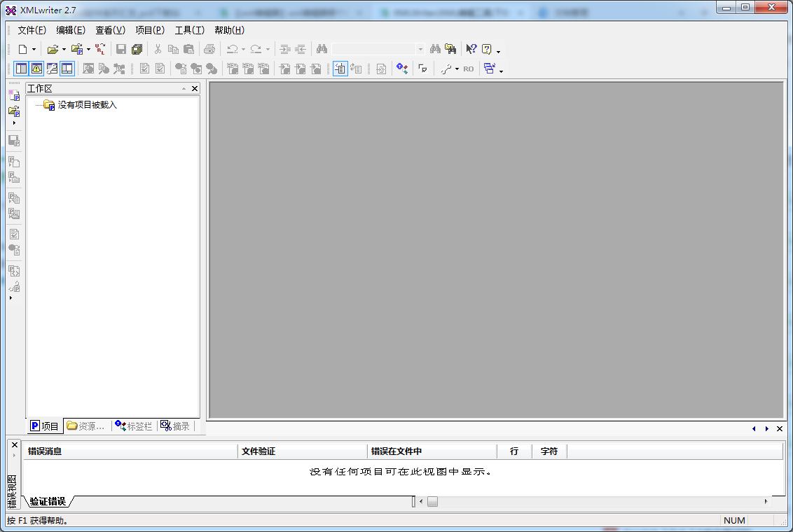Open the search box dropdown arrow

coord(420,49)
